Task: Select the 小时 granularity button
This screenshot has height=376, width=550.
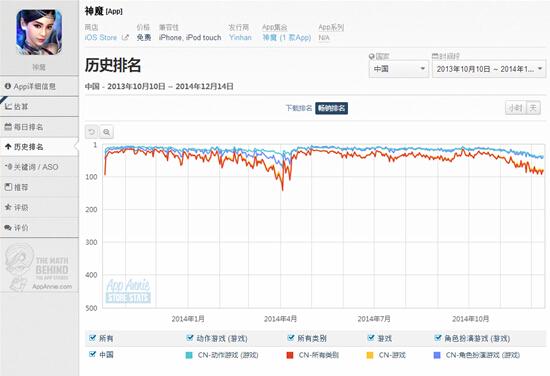Action: pyautogui.click(x=515, y=108)
